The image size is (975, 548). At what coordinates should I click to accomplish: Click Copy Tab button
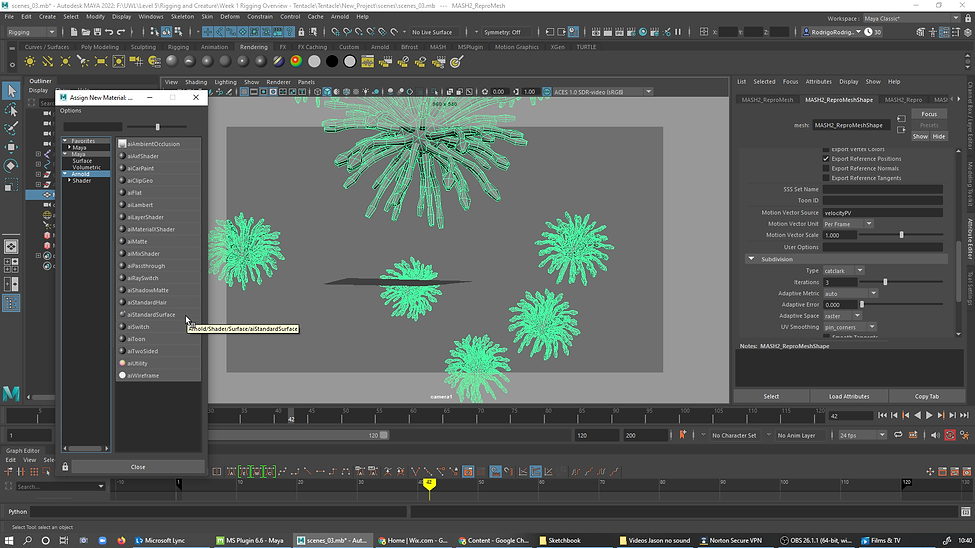926,396
